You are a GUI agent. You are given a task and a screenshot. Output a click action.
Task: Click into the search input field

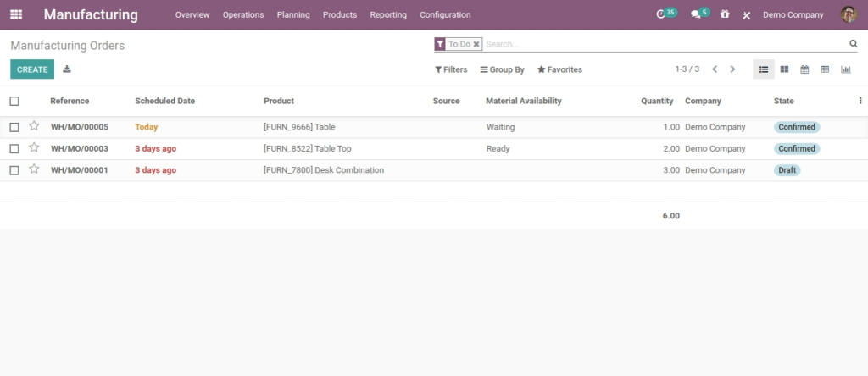point(665,44)
